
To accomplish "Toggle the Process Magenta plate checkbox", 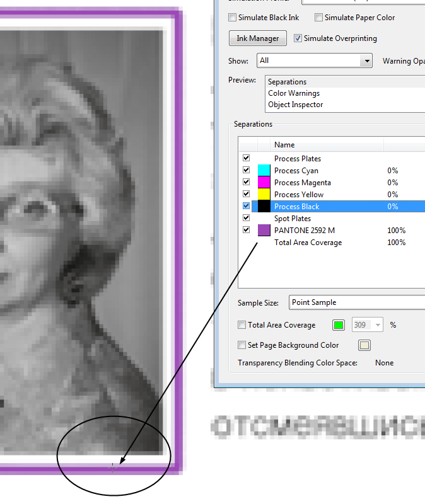I will (247, 181).
